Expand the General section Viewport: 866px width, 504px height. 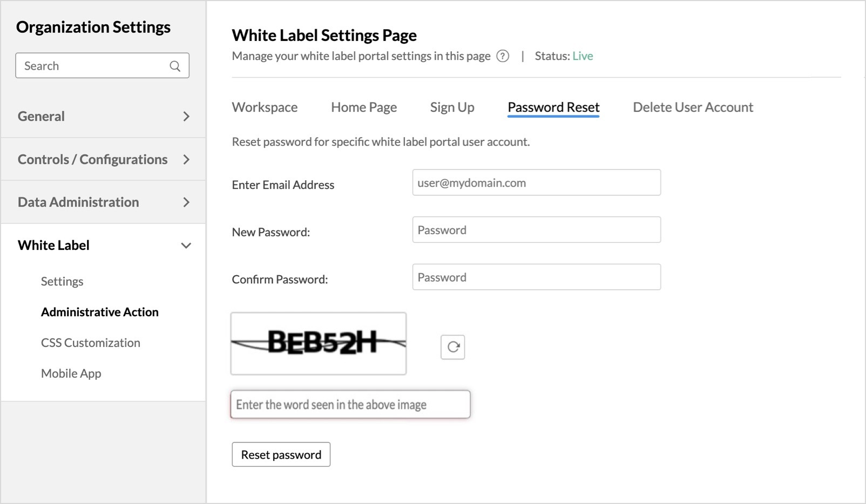[x=186, y=117]
